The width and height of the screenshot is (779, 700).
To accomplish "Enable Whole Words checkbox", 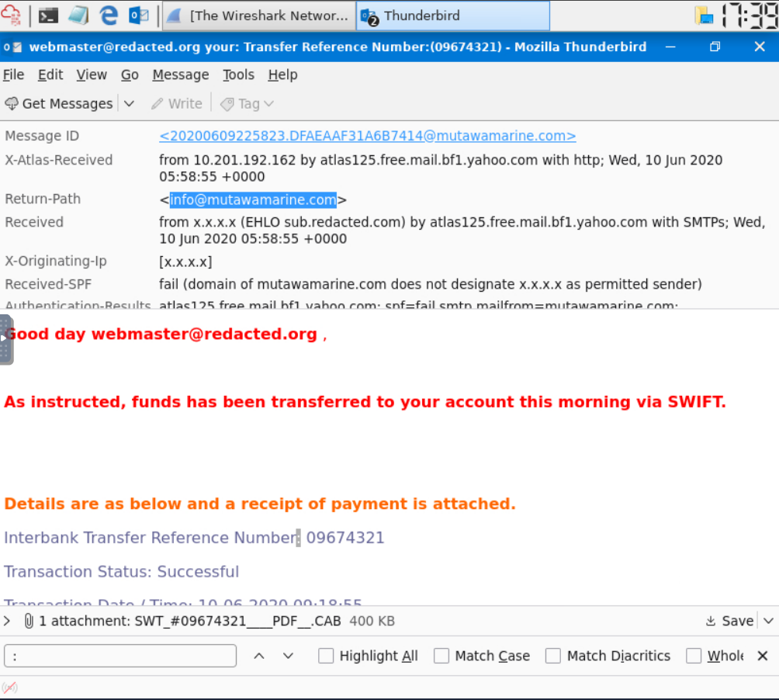I will click(694, 657).
